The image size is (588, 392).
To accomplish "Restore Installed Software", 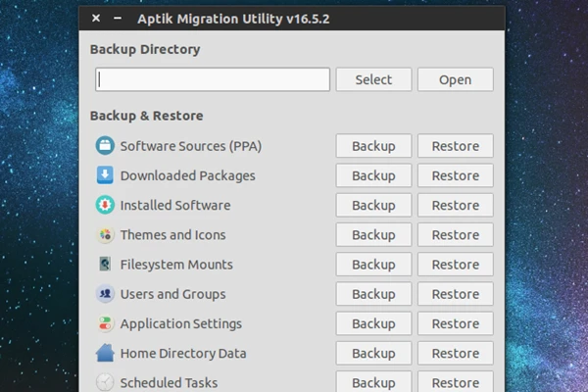I will click(x=456, y=205).
